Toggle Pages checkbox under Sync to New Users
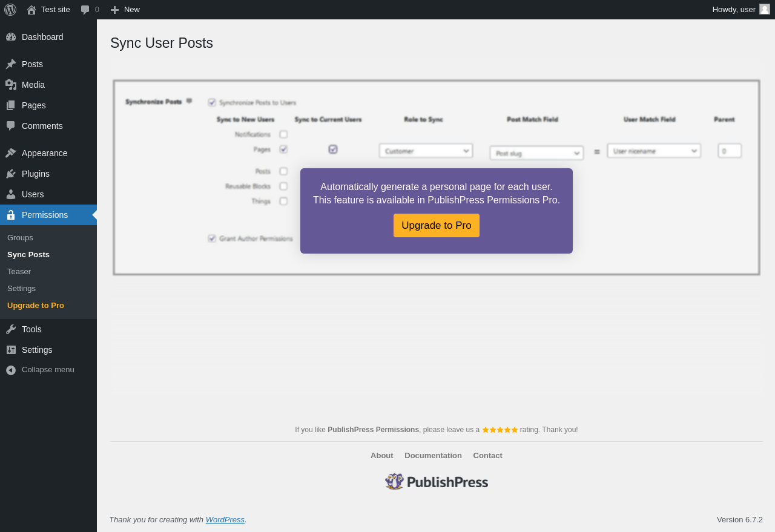775x532 pixels. [283, 149]
